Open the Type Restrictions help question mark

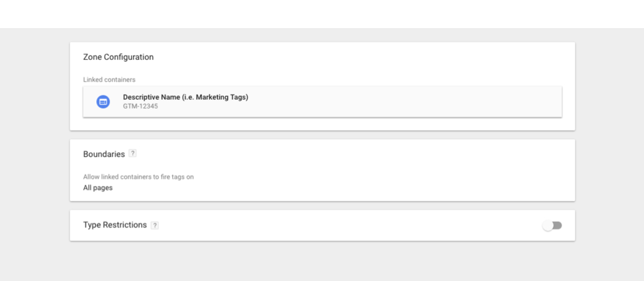[154, 225]
